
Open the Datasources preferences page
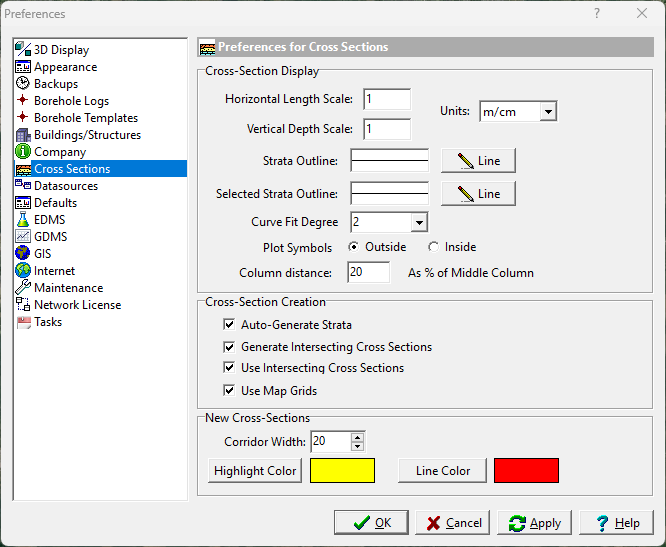[66, 186]
